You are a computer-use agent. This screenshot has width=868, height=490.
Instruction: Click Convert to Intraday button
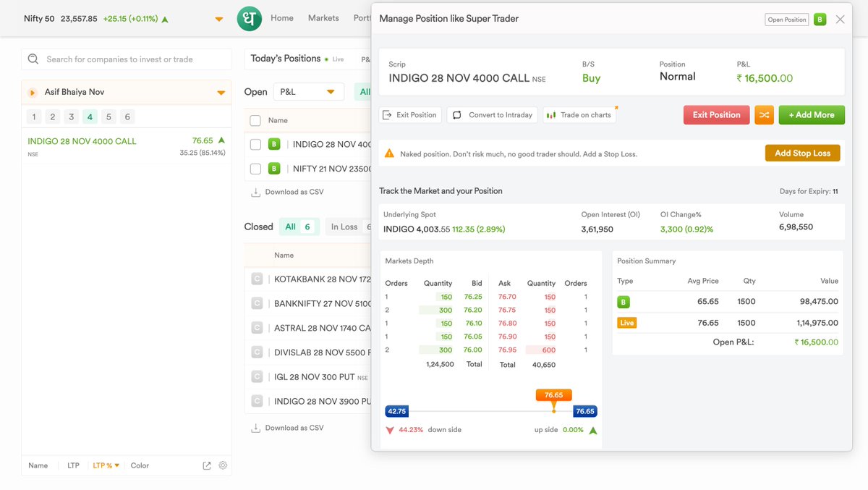[x=493, y=115]
